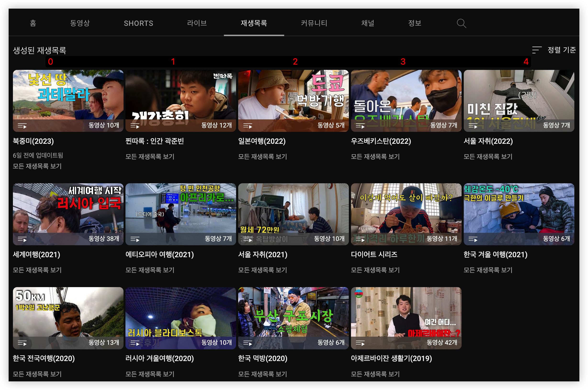588x390 pixels.
Task: Click playlist icon on 북중미(2023) thumbnail
Action: click(22, 126)
